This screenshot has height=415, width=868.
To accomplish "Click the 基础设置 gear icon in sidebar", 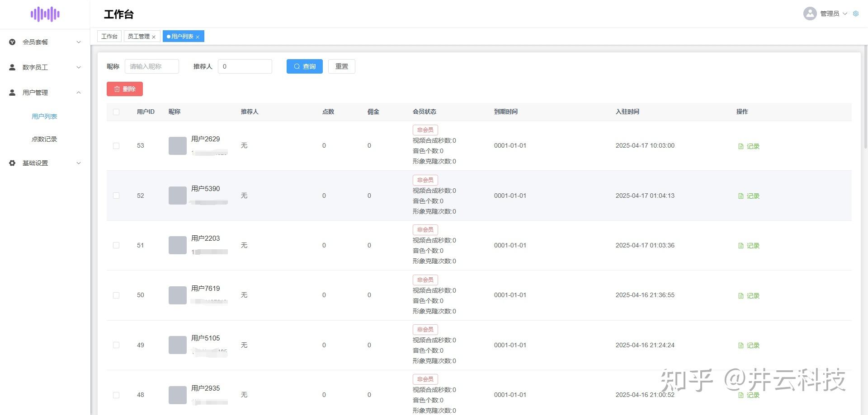I will coord(12,163).
